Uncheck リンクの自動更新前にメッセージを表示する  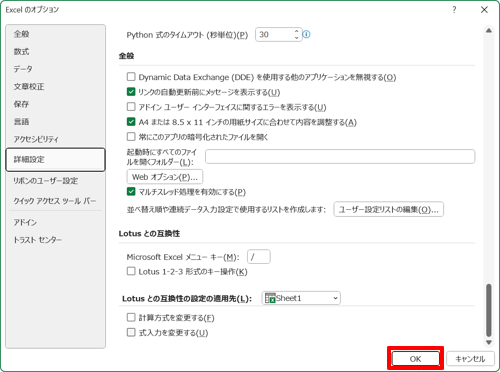pyautogui.click(x=131, y=92)
